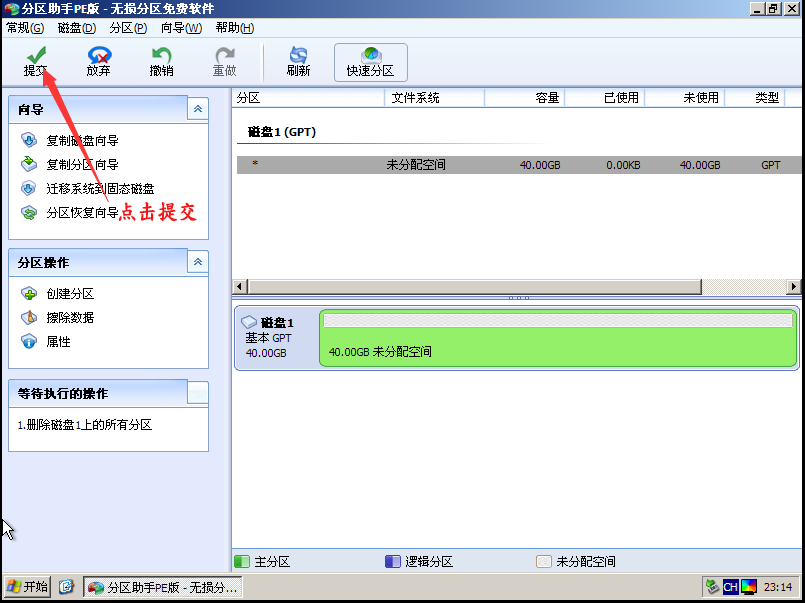Click the 23:14 system clock
805x603 pixels.
point(778,587)
